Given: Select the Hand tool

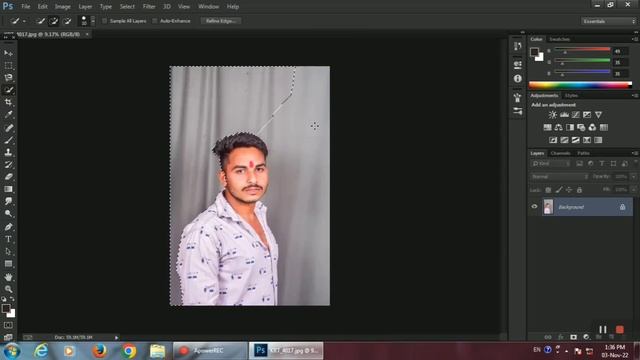Looking at the screenshot, I should coord(8,277).
